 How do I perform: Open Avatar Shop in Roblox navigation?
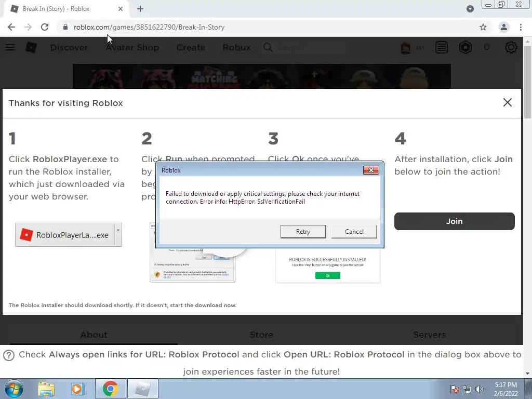click(132, 47)
